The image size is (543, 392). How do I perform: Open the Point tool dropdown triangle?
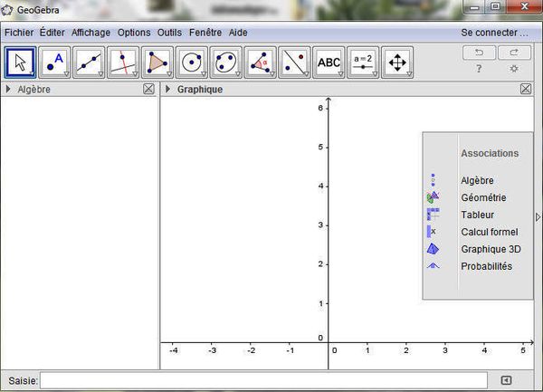[x=66, y=73]
